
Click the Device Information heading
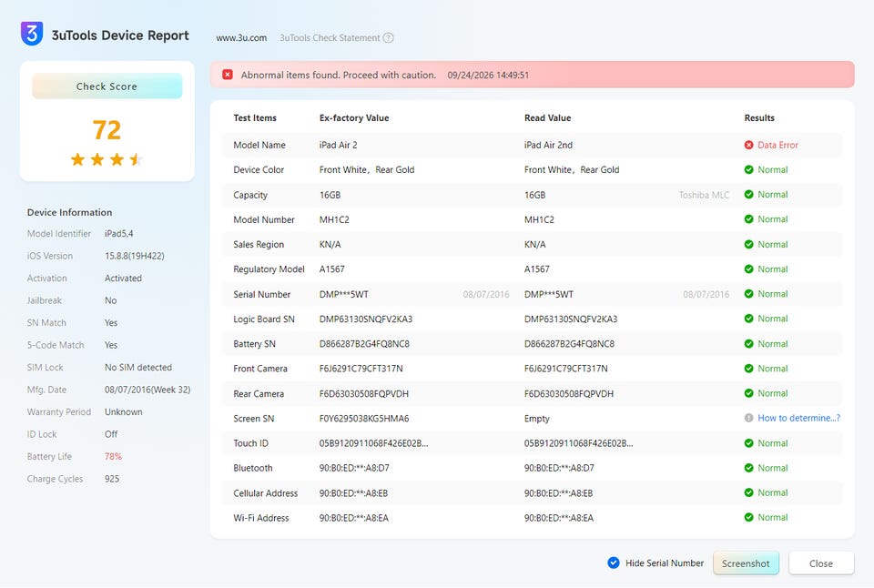pos(70,212)
